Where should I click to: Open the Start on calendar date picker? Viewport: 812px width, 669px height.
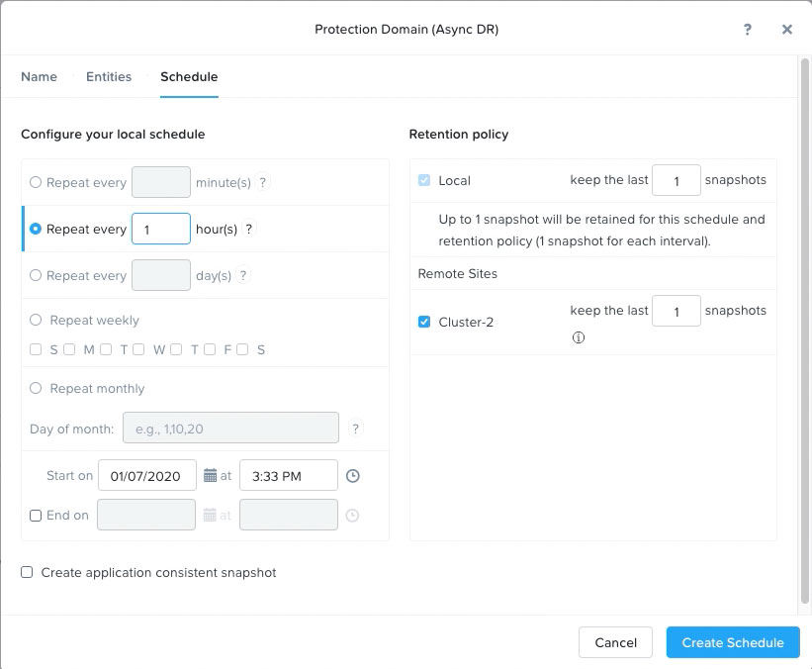(210, 476)
